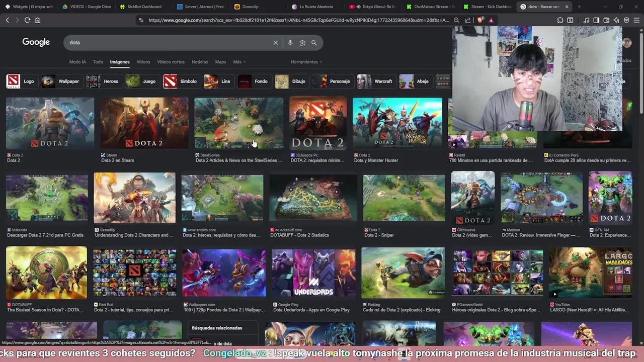Viewport: 644px width, 362px height.
Task: Switch to Server | Aternos tab
Action: pyautogui.click(x=201, y=7)
